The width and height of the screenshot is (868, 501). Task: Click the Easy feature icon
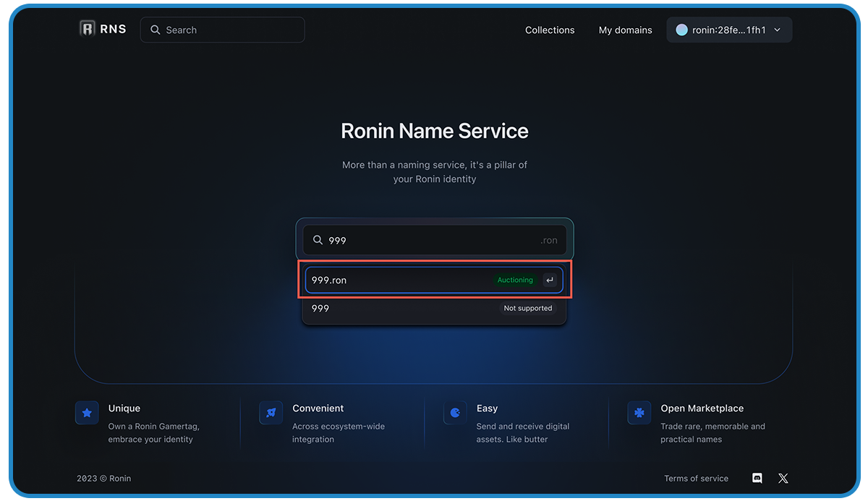[x=455, y=413]
